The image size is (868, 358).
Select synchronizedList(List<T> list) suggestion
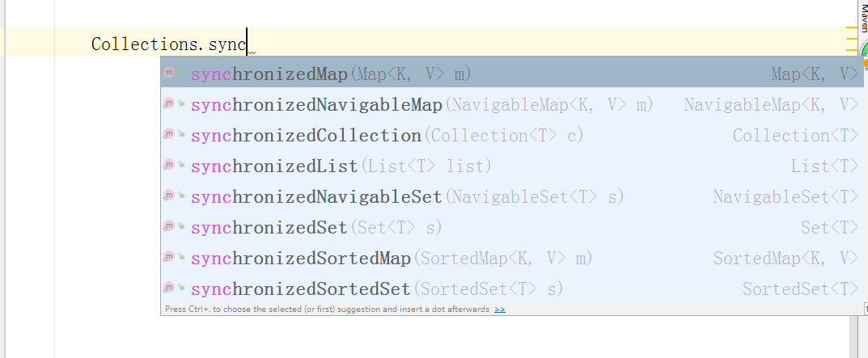pyautogui.click(x=512, y=166)
